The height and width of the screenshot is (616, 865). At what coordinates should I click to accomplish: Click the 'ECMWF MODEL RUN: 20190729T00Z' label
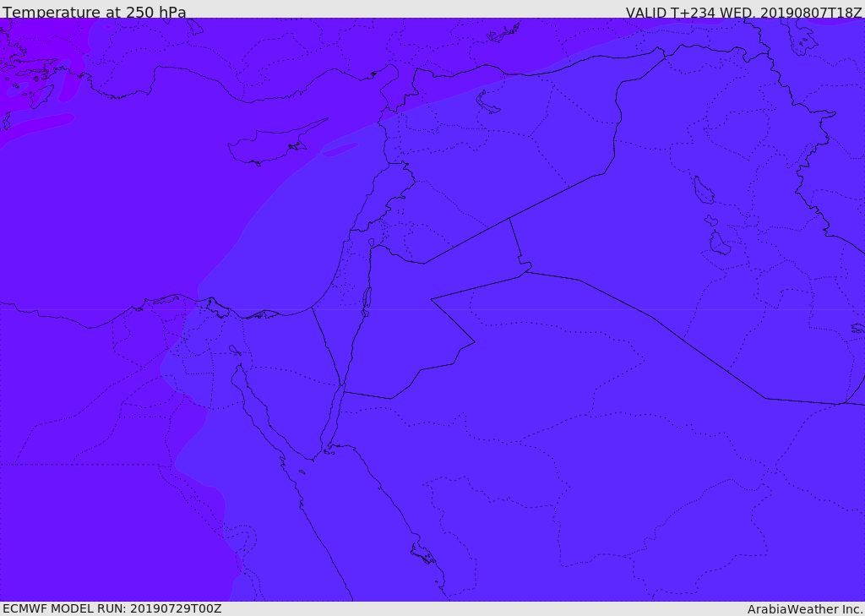(x=112, y=608)
